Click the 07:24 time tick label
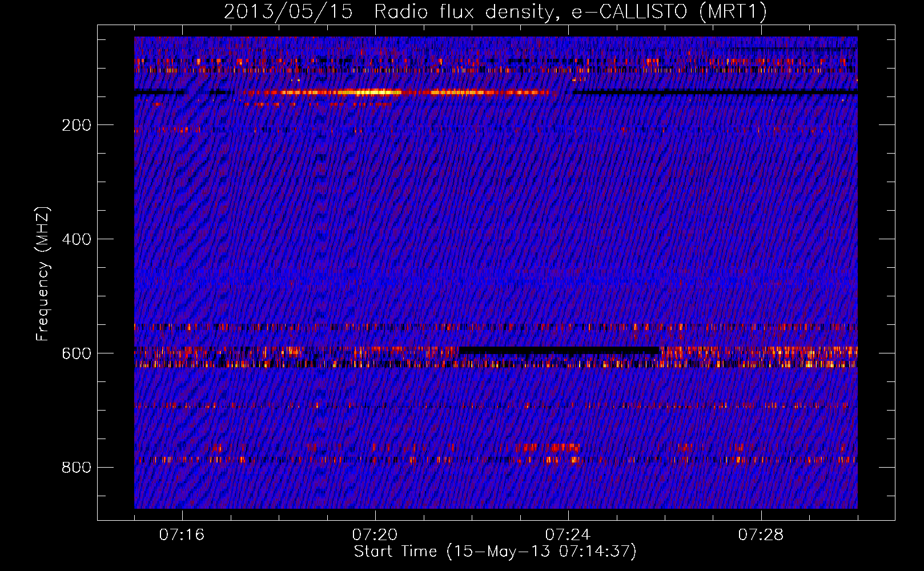924x571 pixels. [x=568, y=534]
